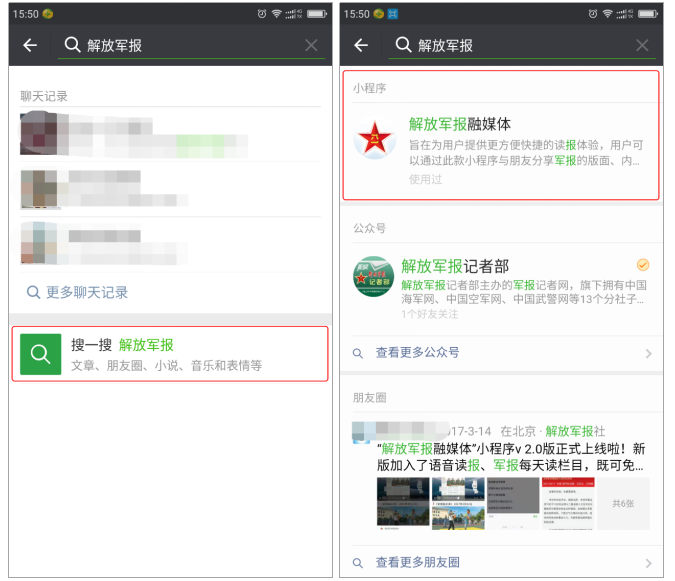Expand the 查看更多朋友圈 chevron arrow

(x=648, y=563)
